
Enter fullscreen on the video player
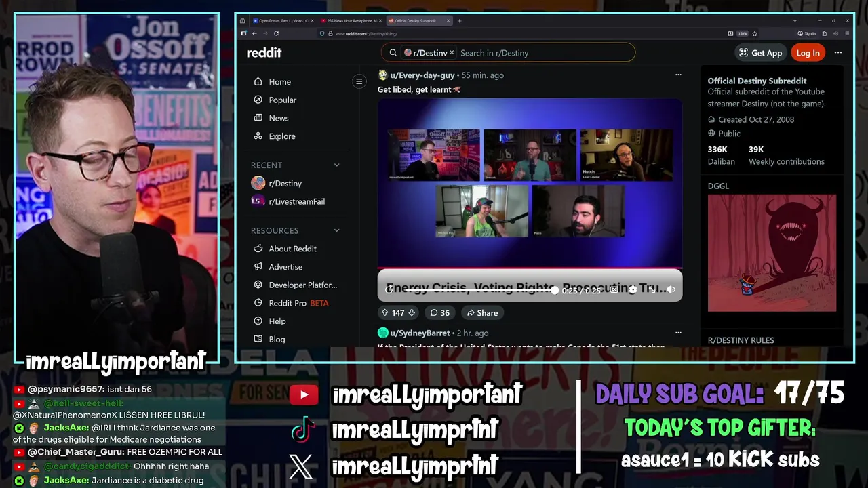point(652,289)
